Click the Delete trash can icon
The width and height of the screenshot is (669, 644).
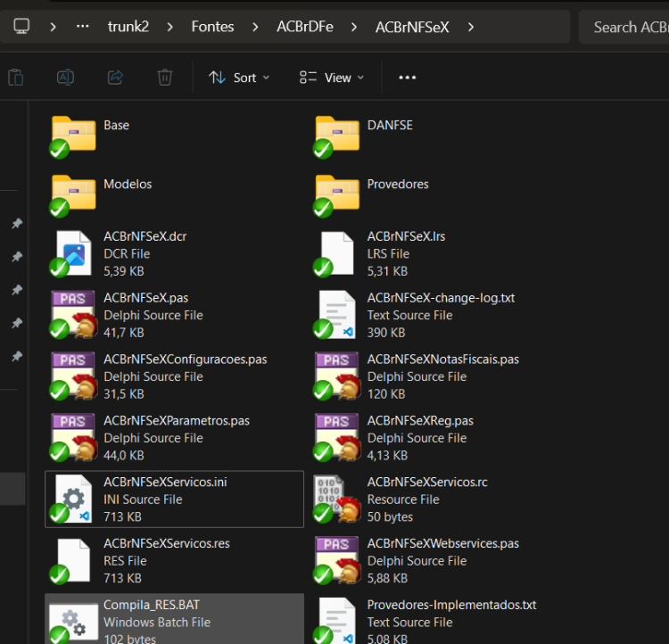pos(165,78)
